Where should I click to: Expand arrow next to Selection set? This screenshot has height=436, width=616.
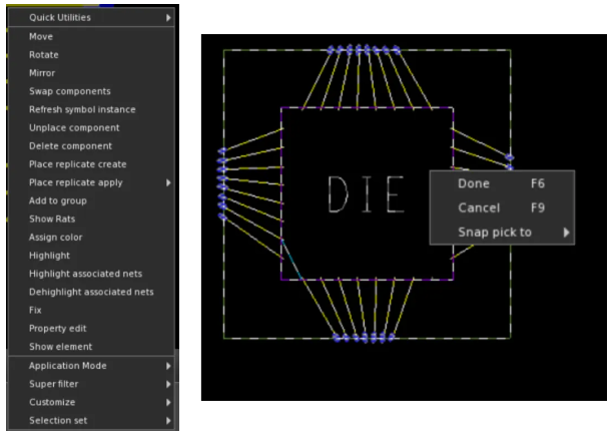[x=168, y=421]
